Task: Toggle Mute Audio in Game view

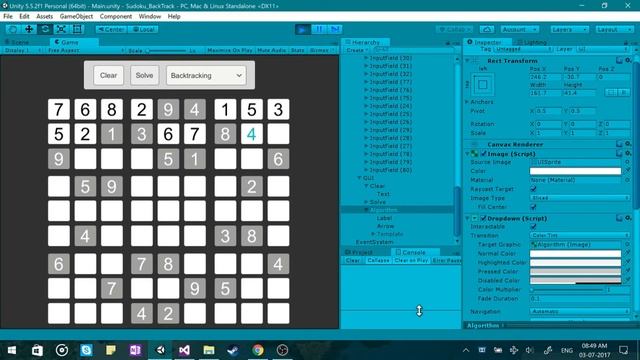Action: click(x=271, y=50)
